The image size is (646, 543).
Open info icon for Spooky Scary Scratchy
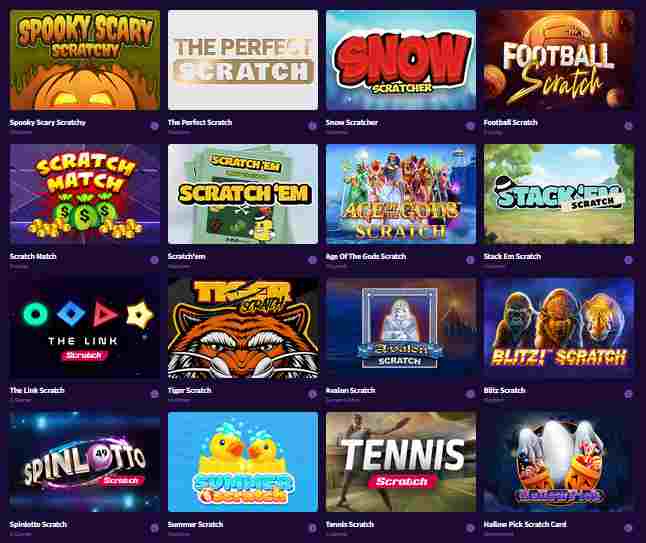(154, 126)
